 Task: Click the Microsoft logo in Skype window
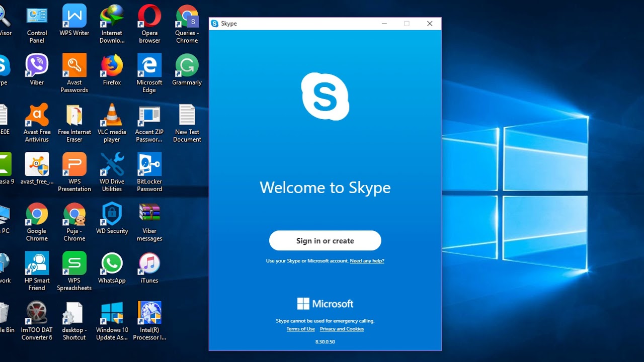click(325, 304)
